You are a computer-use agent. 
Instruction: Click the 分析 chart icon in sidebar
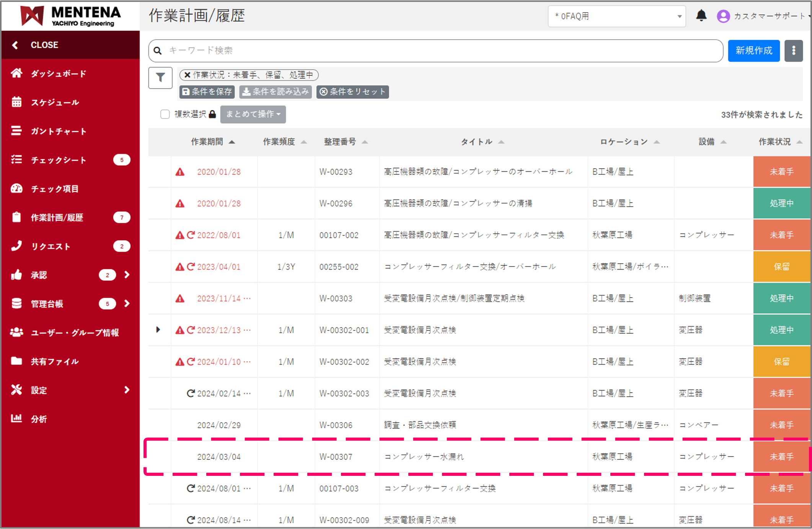16,418
